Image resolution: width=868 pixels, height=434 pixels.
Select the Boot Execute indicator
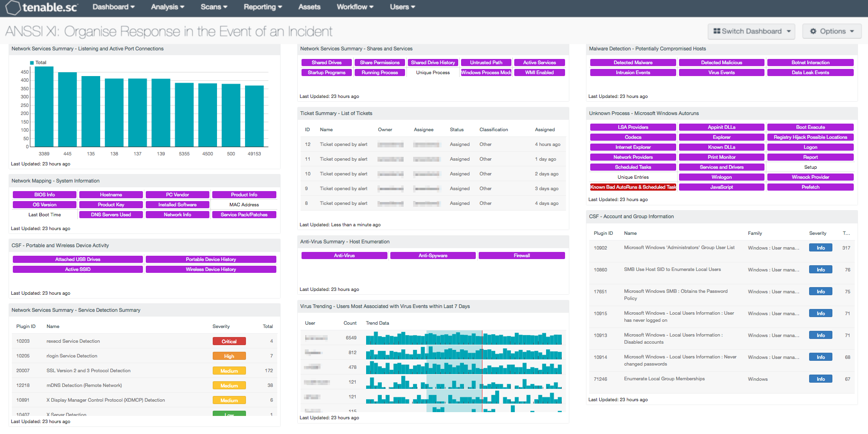pos(811,127)
